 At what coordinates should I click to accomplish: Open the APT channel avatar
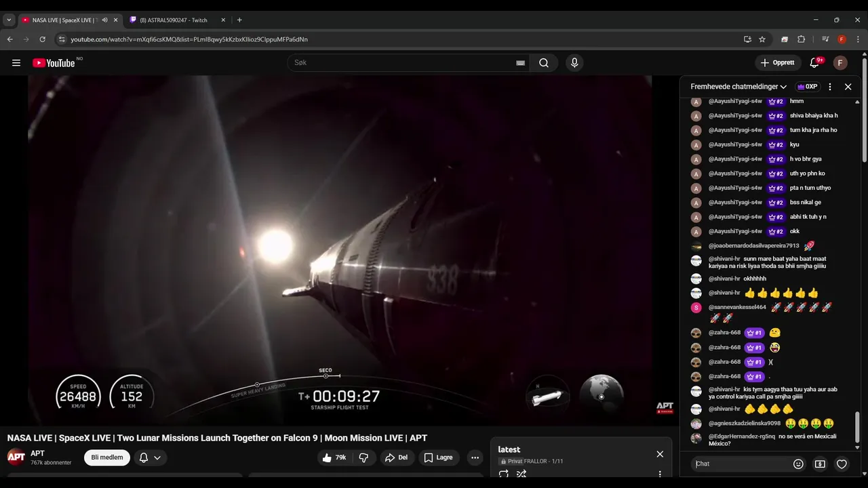pos(16,457)
